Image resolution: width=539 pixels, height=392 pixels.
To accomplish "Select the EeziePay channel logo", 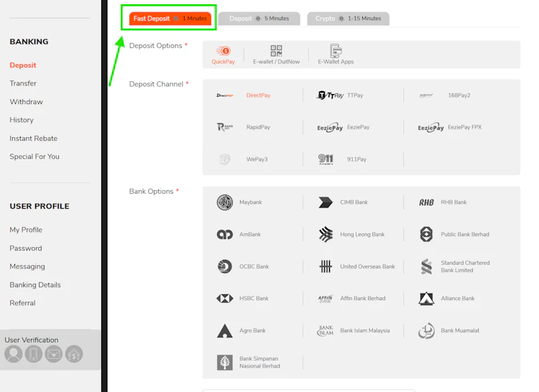I will (330, 128).
